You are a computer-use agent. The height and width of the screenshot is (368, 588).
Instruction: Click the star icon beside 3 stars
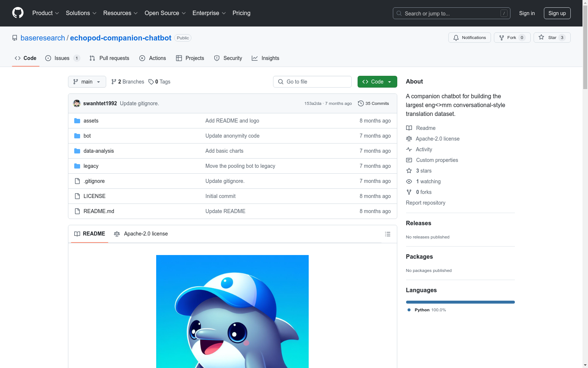[409, 171]
